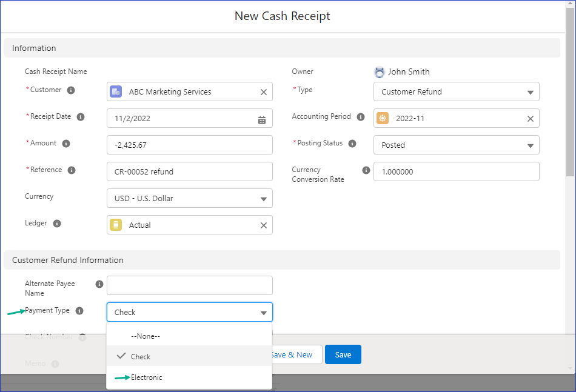576x392 pixels.
Task: Click the Ledger info icon
Action: tap(57, 224)
